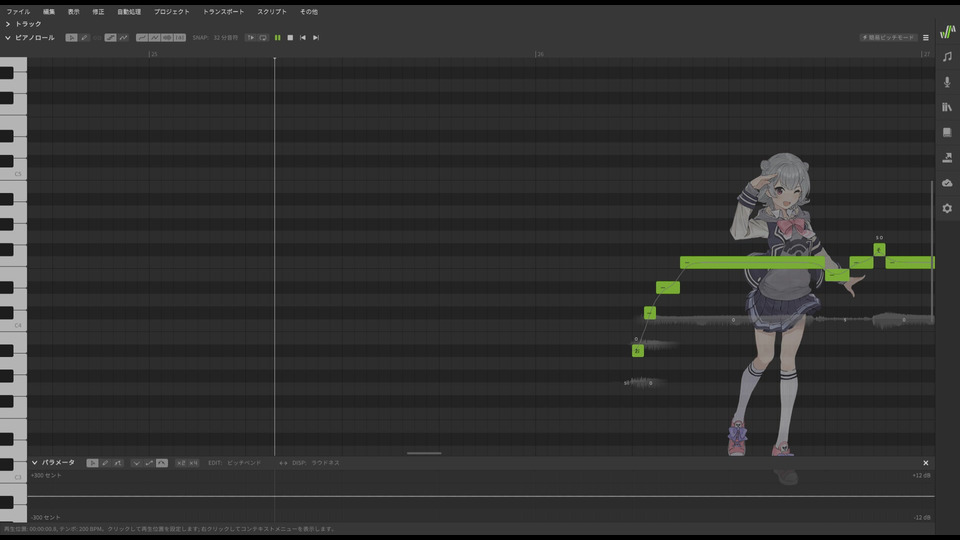Image resolution: width=960 pixels, height=540 pixels.
Task: Select the piano roll pointer tool
Action: click(71, 38)
